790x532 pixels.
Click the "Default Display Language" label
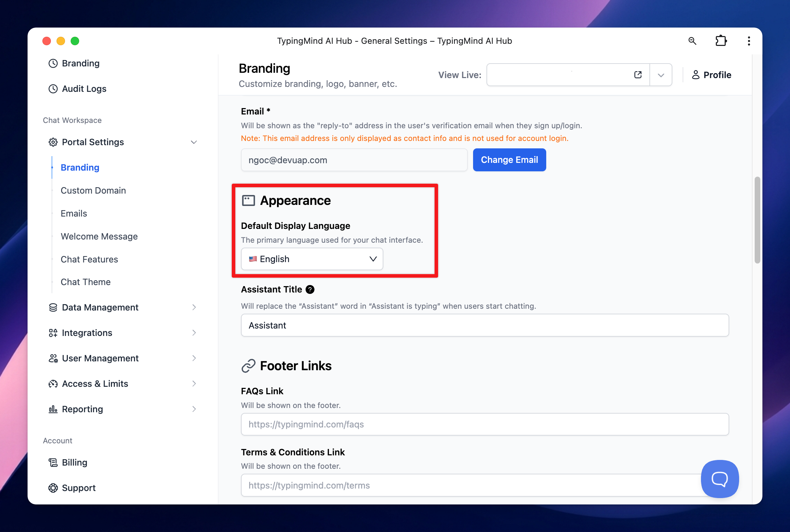click(x=295, y=226)
